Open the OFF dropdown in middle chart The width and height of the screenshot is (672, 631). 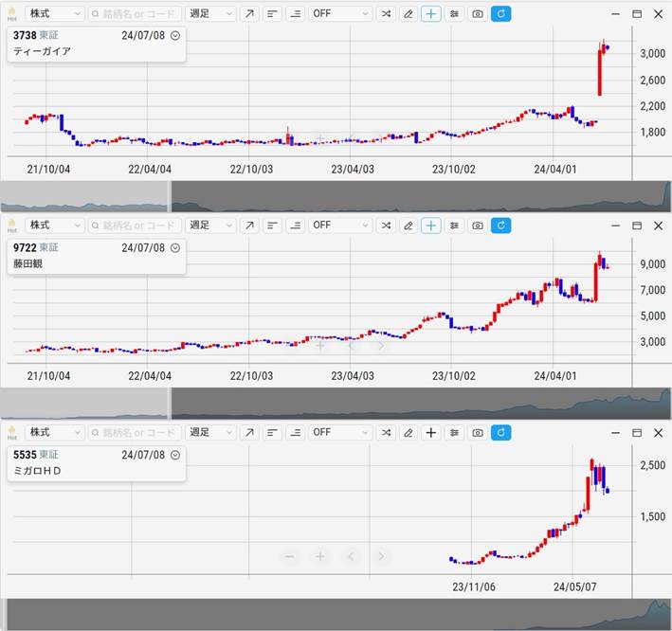tap(340, 225)
